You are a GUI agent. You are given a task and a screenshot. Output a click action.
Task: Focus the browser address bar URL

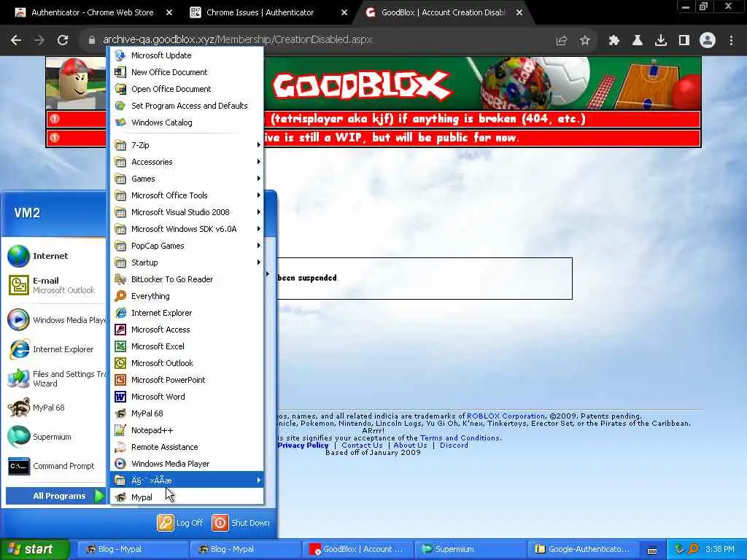(x=237, y=39)
